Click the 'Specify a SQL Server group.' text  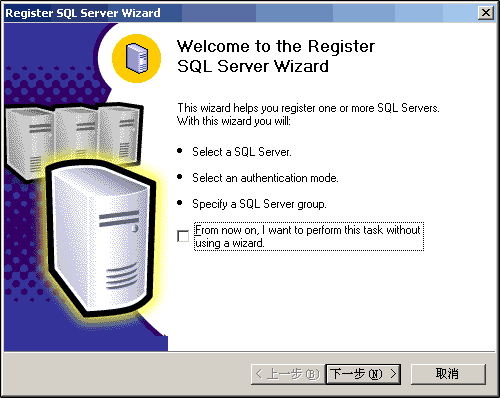pos(259,204)
